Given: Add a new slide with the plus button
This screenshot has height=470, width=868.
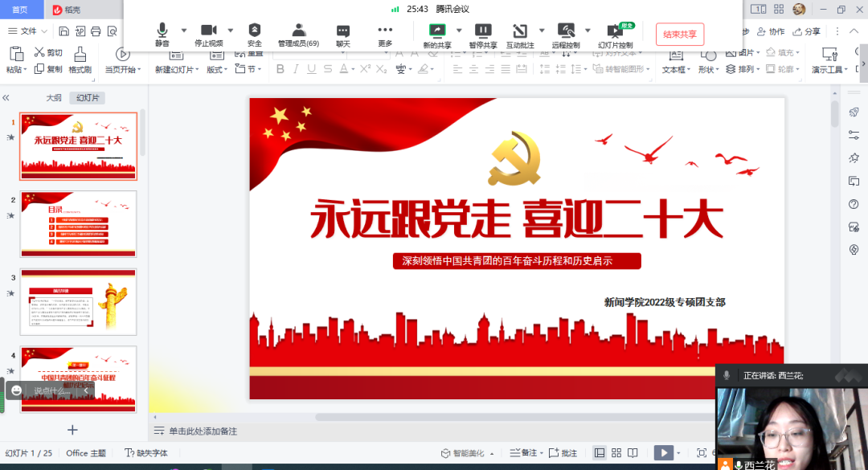Looking at the screenshot, I should pos(72,430).
